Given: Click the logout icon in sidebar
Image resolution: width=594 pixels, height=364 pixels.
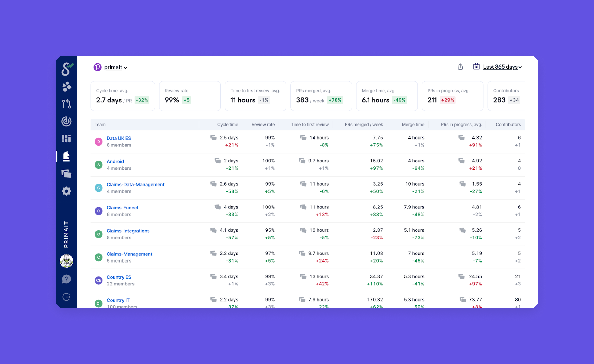Looking at the screenshot, I should [66, 297].
